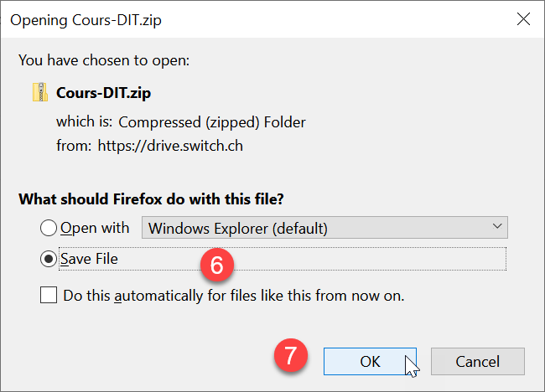545x392 pixels.
Task: Click the "Open with" option label text
Action: point(96,228)
